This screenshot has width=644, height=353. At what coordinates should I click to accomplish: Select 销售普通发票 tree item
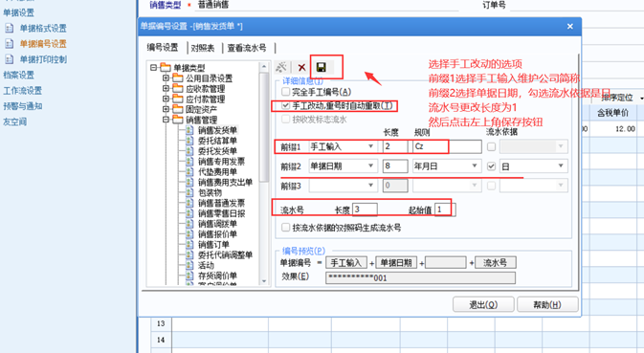pyautogui.click(x=221, y=203)
